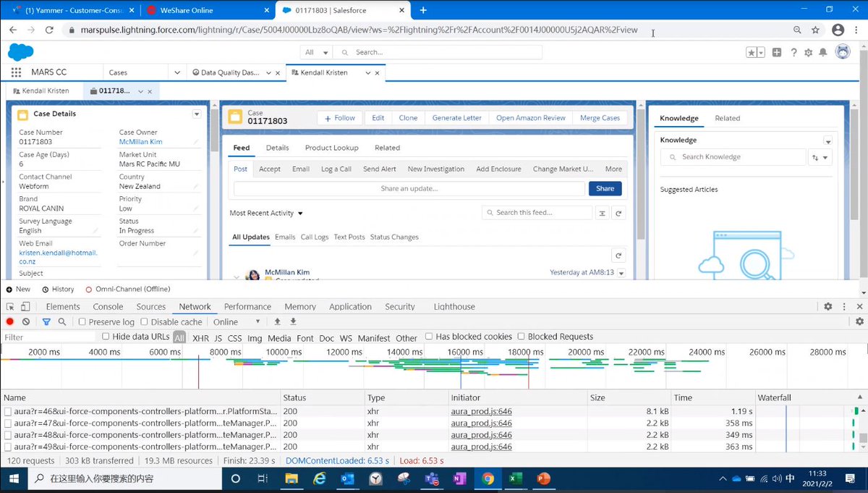Bookmark this page with star icon
Image resolution: width=868 pixels, height=493 pixels.
pos(815,30)
